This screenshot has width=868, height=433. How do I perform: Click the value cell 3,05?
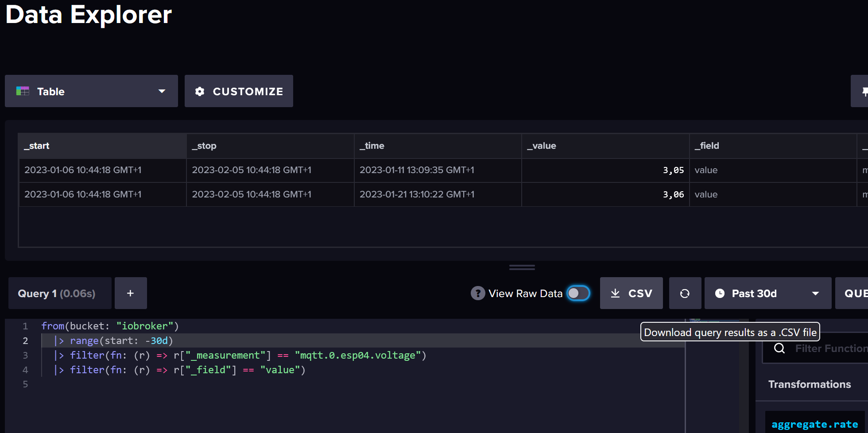click(605, 170)
